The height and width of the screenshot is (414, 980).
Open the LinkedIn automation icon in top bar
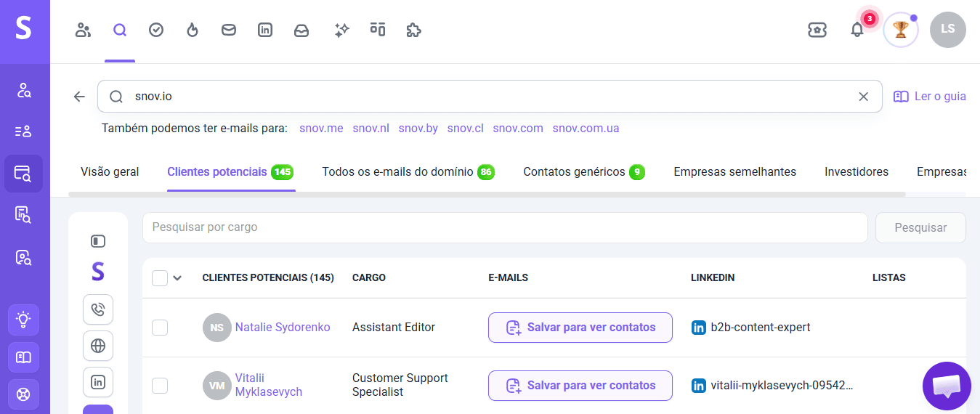tap(265, 30)
